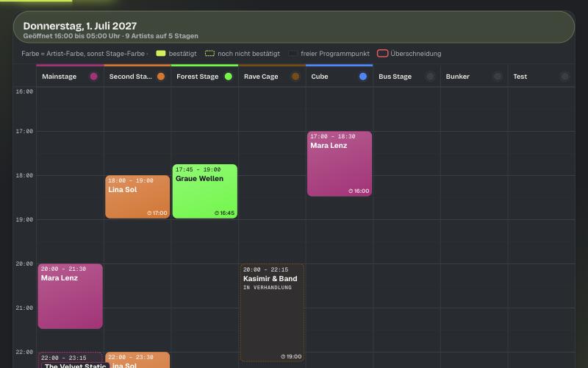Click the grey Test stage color dot

[x=564, y=77]
